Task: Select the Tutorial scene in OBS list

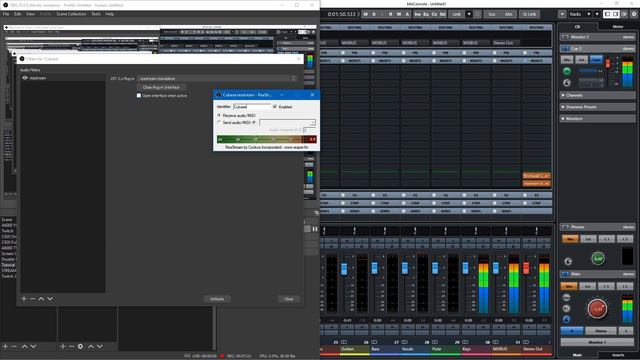Action: [x=8, y=265]
